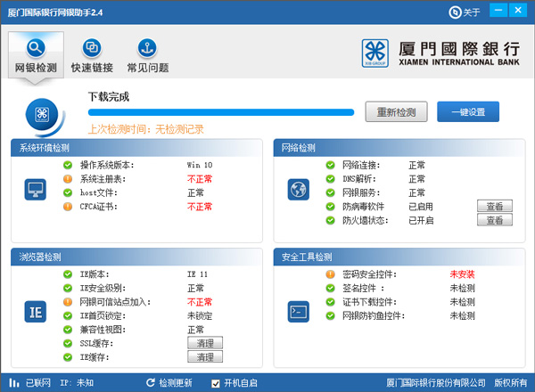535x392 pixels.
Task: Minimize the 网银助手 window
Action: point(498,10)
